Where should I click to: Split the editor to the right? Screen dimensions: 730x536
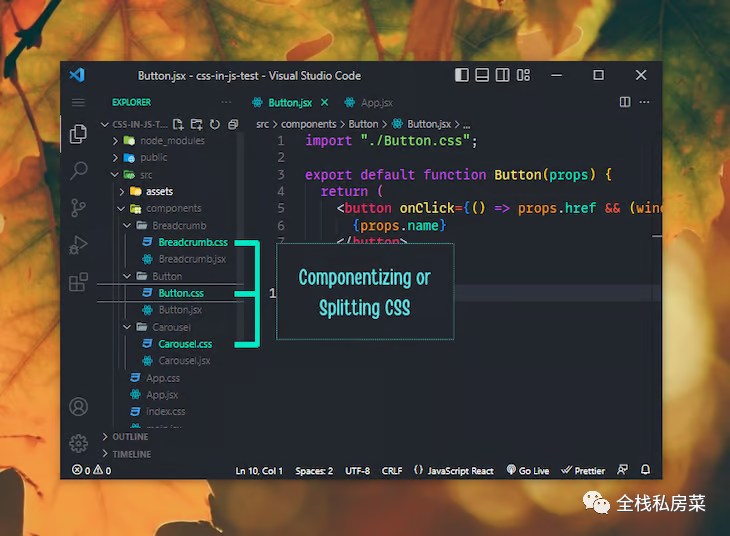625,102
